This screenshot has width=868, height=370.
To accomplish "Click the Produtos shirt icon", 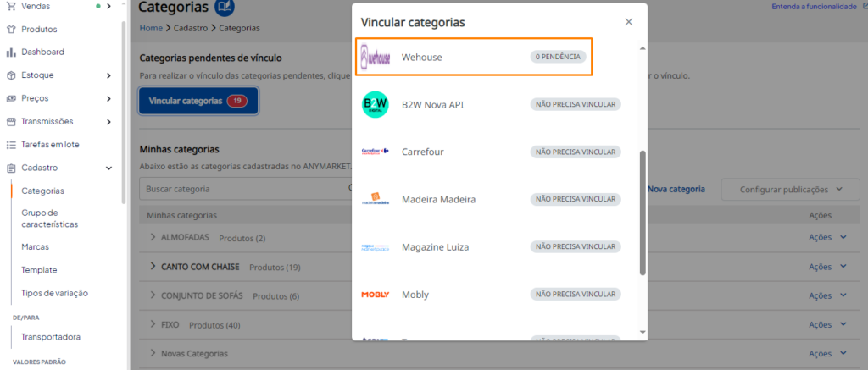I will pyautogui.click(x=11, y=30).
